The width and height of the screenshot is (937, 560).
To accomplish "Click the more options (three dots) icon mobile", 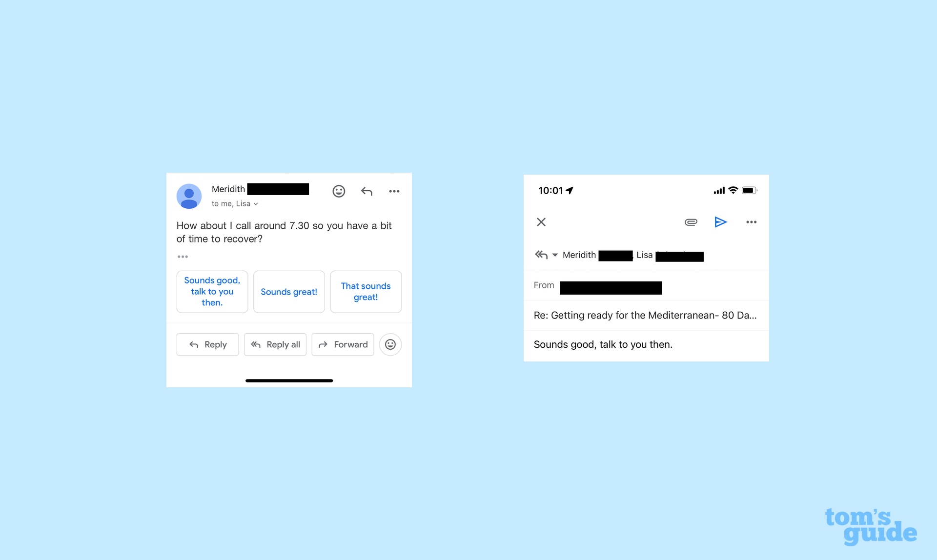I will pos(752,222).
